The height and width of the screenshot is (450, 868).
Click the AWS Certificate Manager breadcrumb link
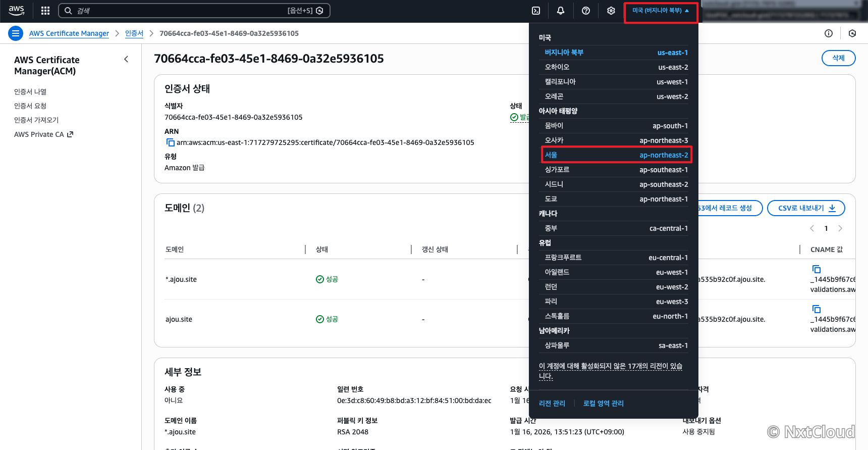[69, 33]
